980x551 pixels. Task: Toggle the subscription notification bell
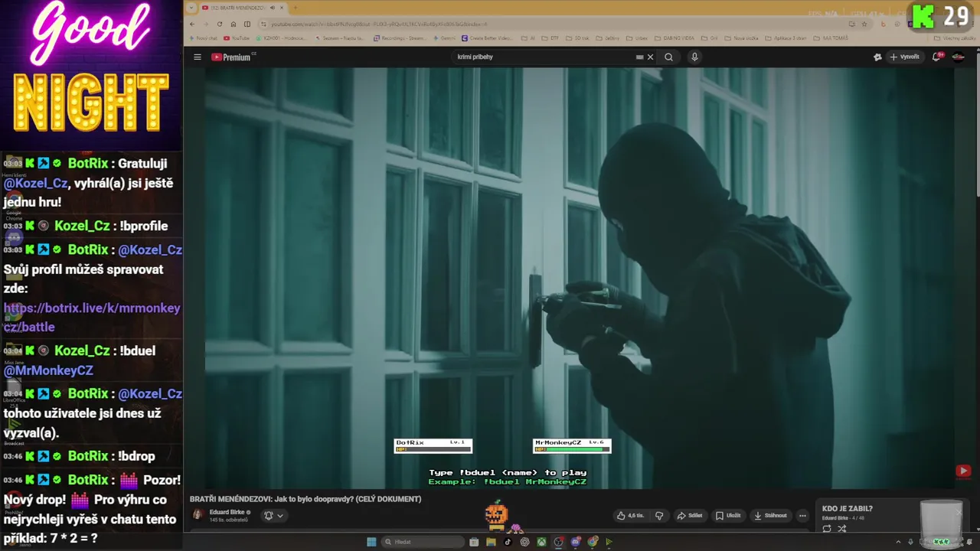tap(269, 515)
